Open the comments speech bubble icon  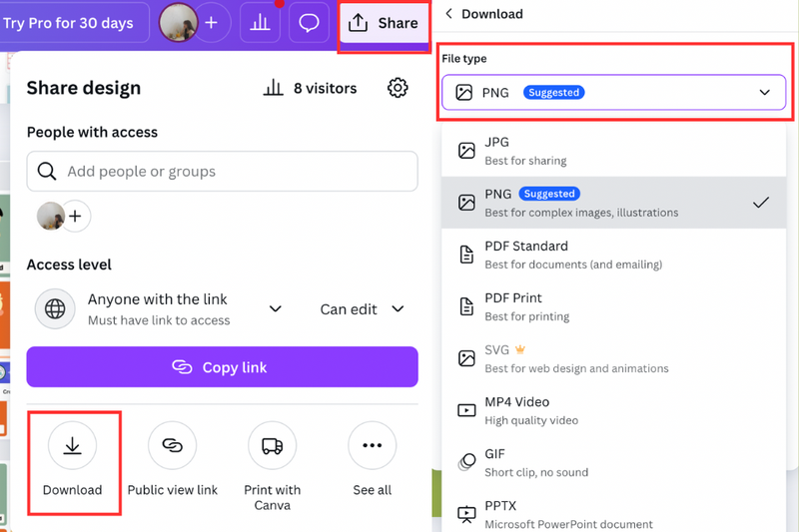click(309, 23)
